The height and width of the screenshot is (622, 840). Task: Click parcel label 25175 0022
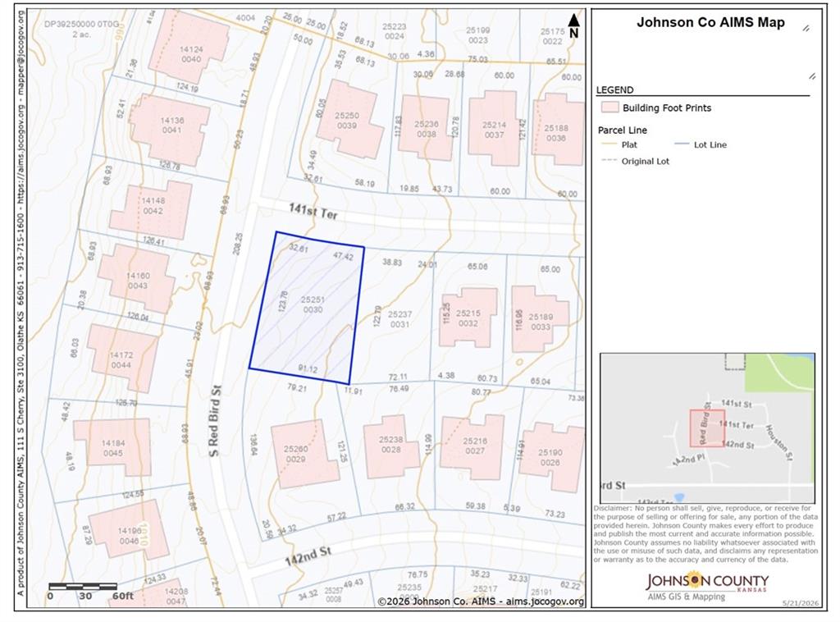[552, 36]
